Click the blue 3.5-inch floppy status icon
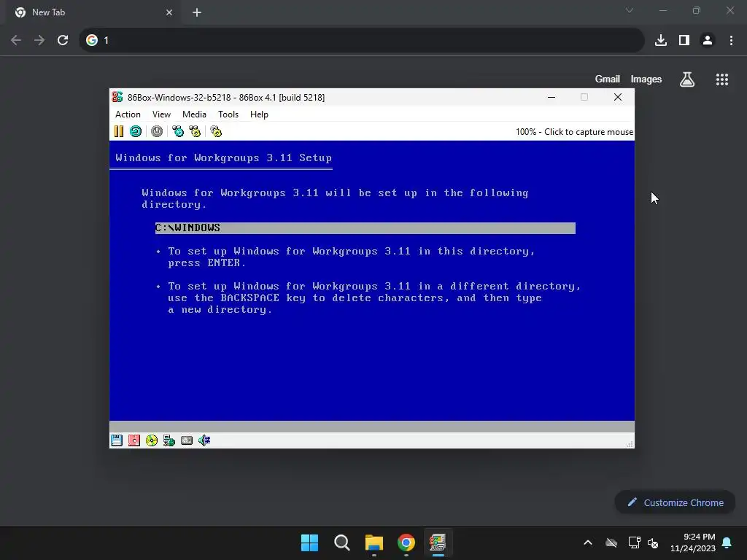747x560 pixels. click(x=117, y=440)
